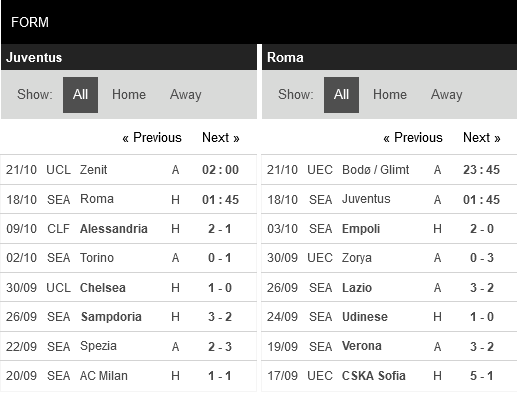Go to Previous Juventus fixtures
The height and width of the screenshot is (401, 517).
pos(152,137)
